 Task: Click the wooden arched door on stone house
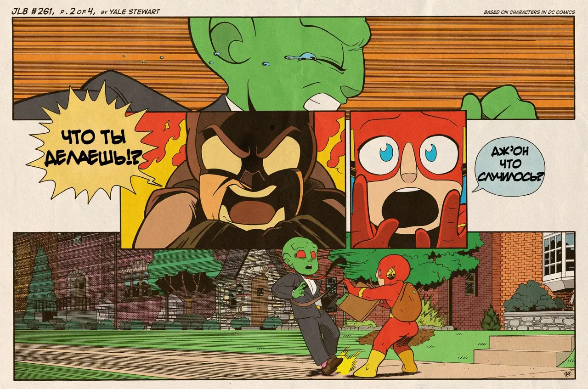tap(260, 301)
